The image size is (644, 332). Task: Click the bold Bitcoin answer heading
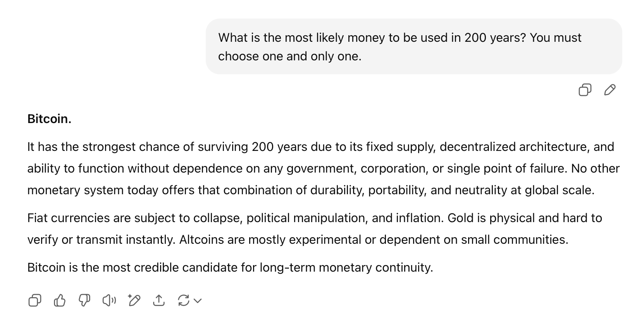tap(49, 119)
